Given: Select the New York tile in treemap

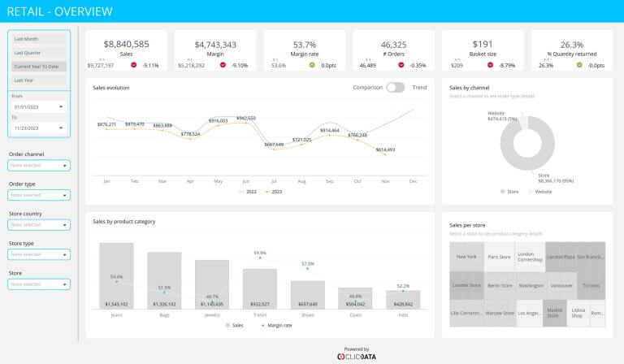Looking at the screenshot, I should pos(466,257).
